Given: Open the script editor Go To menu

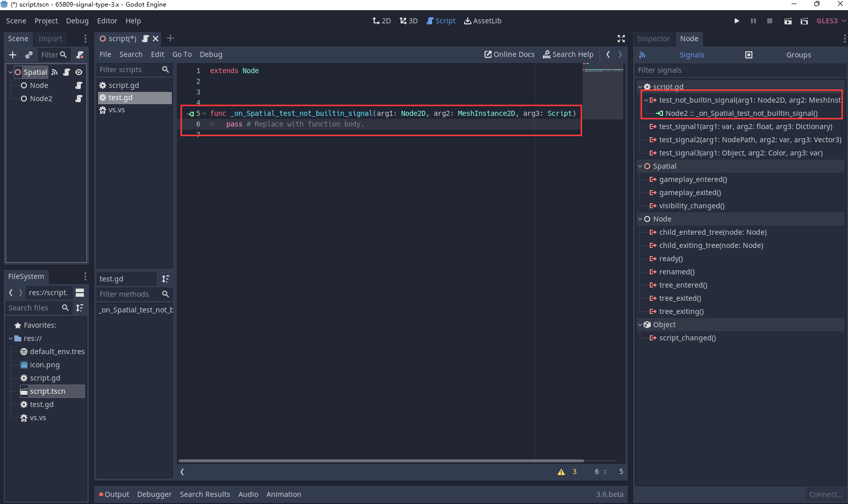Looking at the screenshot, I should (x=182, y=54).
